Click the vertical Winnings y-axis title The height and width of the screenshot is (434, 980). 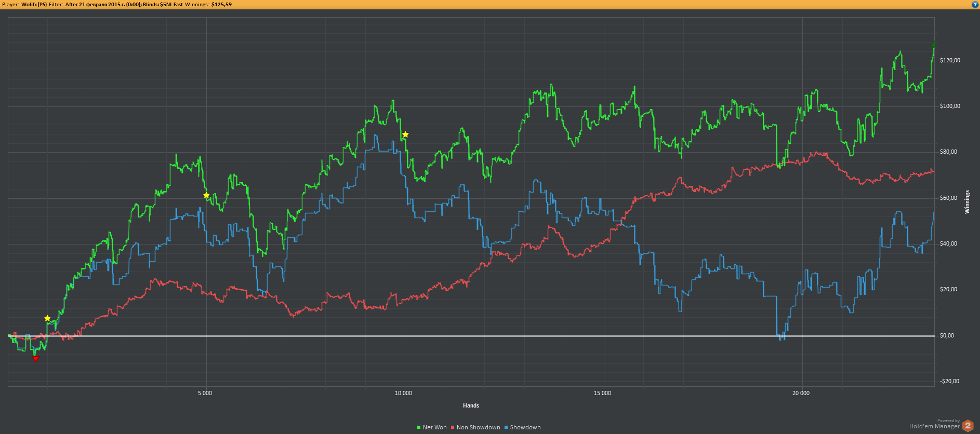(x=967, y=202)
